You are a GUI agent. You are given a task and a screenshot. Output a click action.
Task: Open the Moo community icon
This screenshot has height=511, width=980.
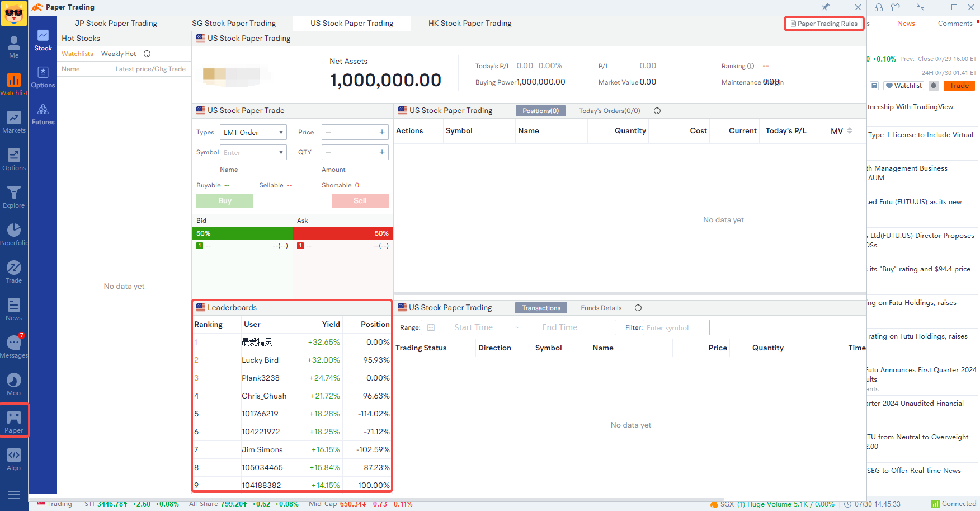(14, 385)
